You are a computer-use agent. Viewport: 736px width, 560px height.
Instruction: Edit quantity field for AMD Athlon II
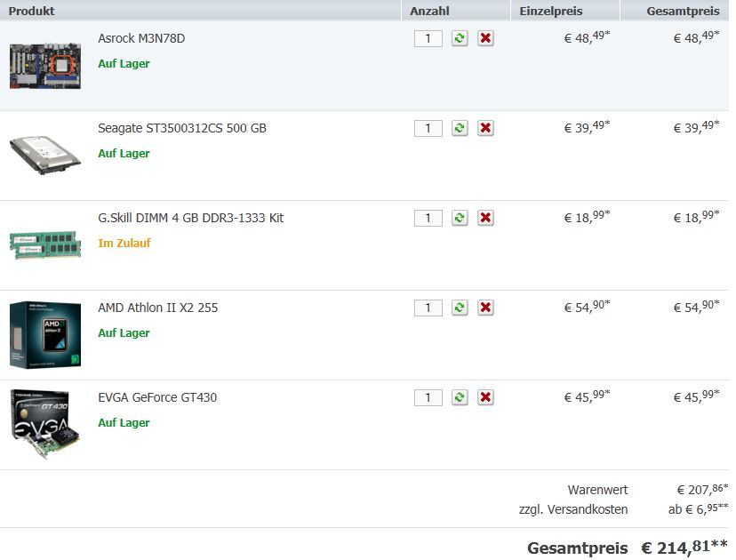(428, 308)
